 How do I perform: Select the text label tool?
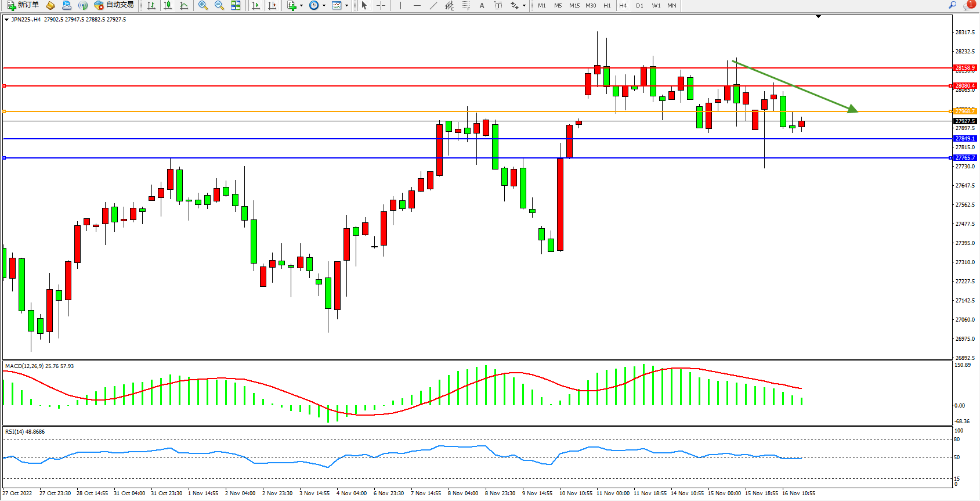[x=482, y=5]
